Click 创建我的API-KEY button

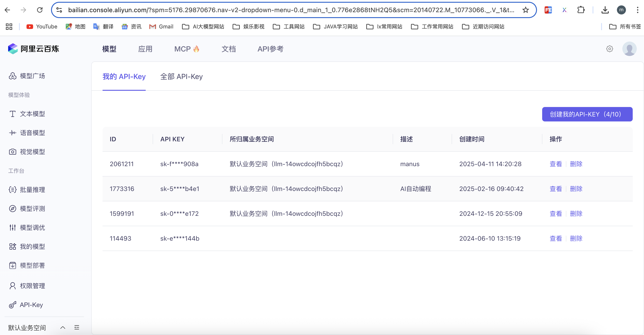pos(587,114)
